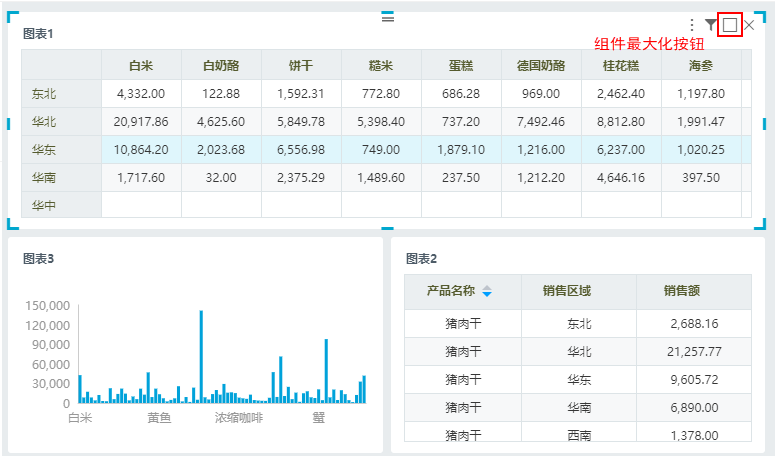Click the 糙米 column header

(x=381, y=66)
